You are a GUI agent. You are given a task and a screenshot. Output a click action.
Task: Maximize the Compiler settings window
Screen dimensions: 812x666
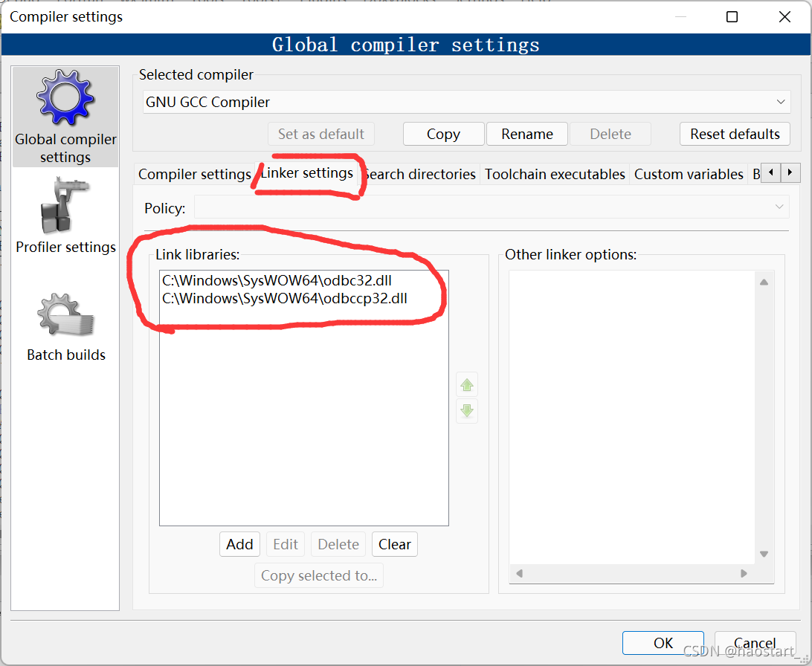[732, 16]
